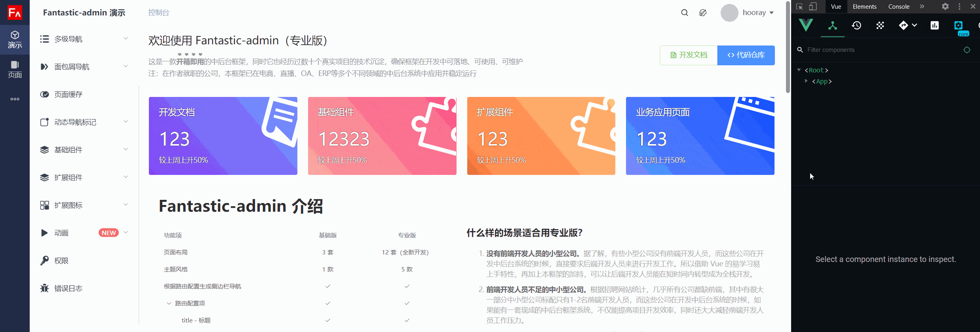Expand the 基础组件 sidebar submenu chevron
This screenshot has width=980, height=332.
(126, 149)
